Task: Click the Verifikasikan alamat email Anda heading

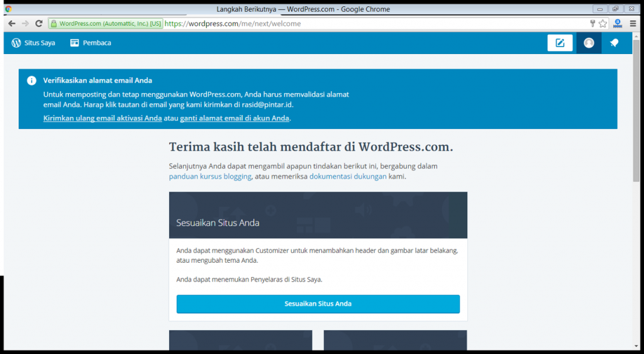Action: 97,80
